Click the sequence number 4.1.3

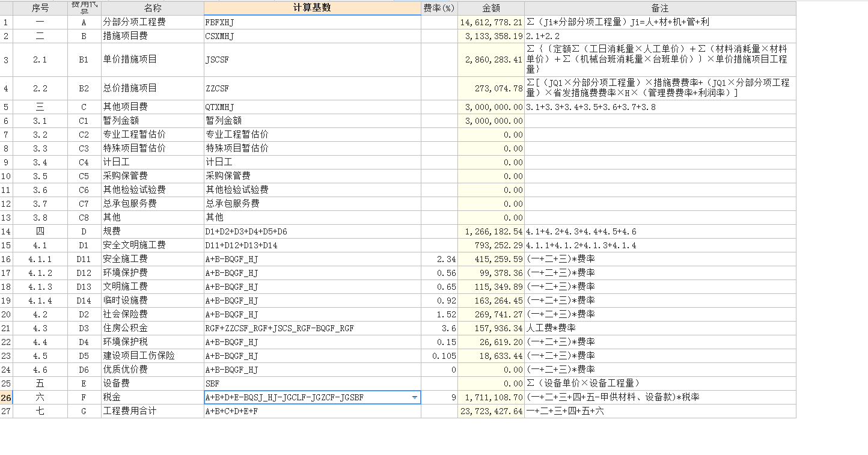pyautogui.click(x=40, y=287)
